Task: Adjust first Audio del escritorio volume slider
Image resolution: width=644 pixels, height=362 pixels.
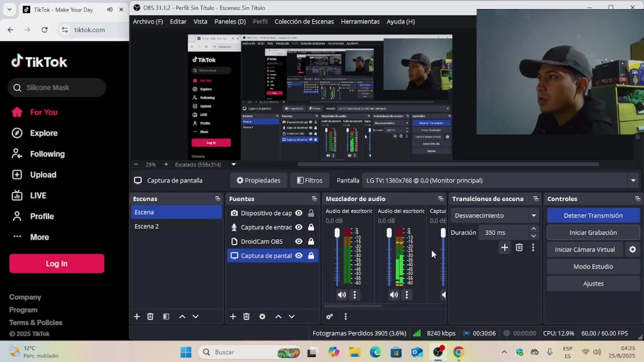Action: [337, 233]
